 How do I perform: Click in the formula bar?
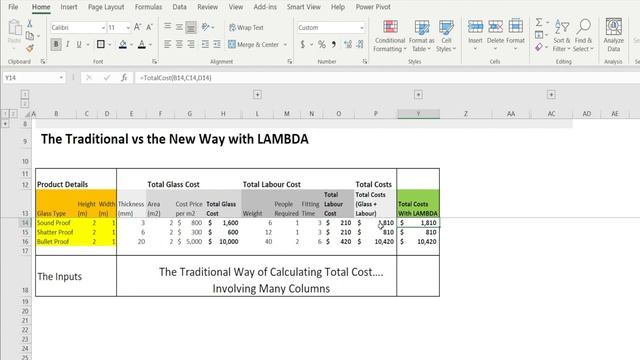point(388,78)
